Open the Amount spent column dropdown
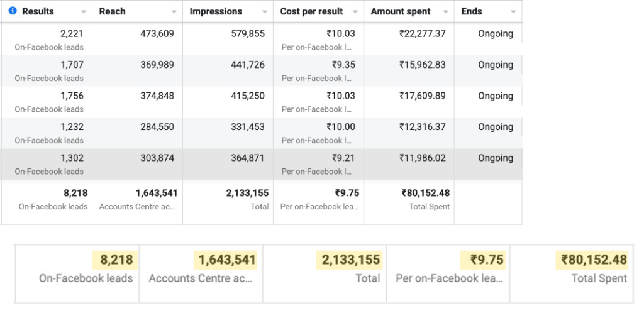 446,12
